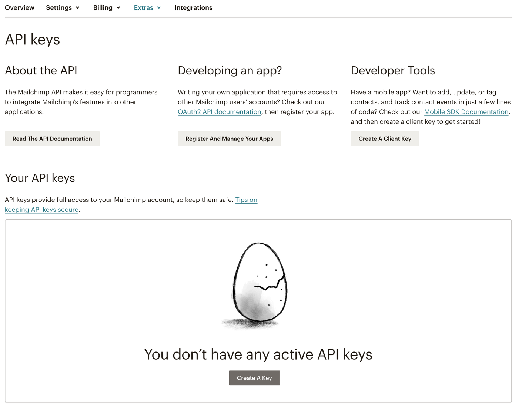Click the Your API keys heading
The height and width of the screenshot is (420, 522).
point(40,178)
